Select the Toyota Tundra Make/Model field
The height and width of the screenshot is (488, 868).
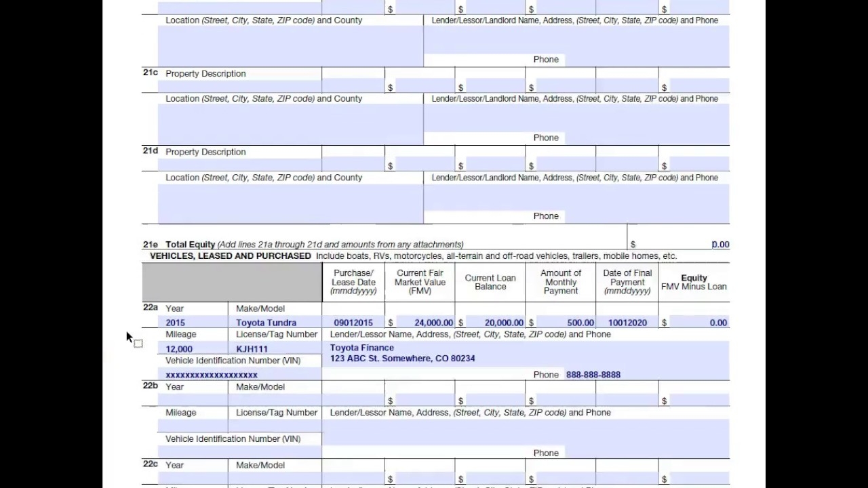275,323
